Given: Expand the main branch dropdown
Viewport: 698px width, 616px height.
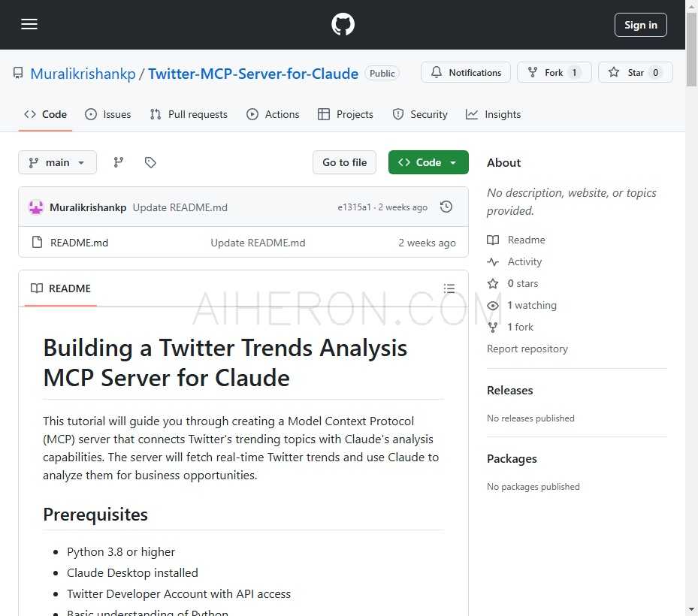Looking at the screenshot, I should 57,162.
